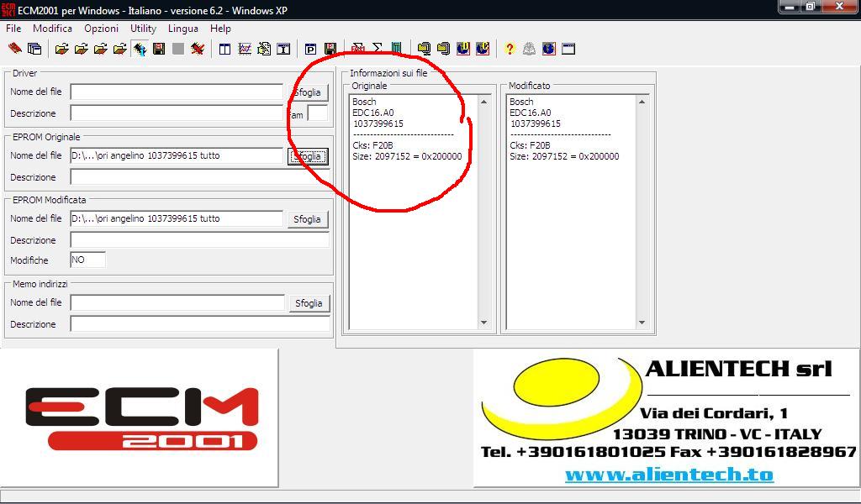
Task: Open the Opzioni menu
Action: tap(101, 29)
